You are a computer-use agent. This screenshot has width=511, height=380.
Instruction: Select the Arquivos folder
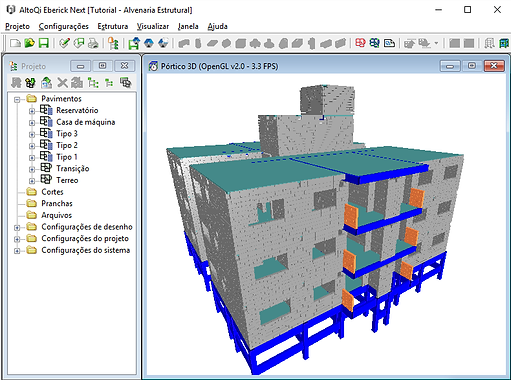point(56,215)
